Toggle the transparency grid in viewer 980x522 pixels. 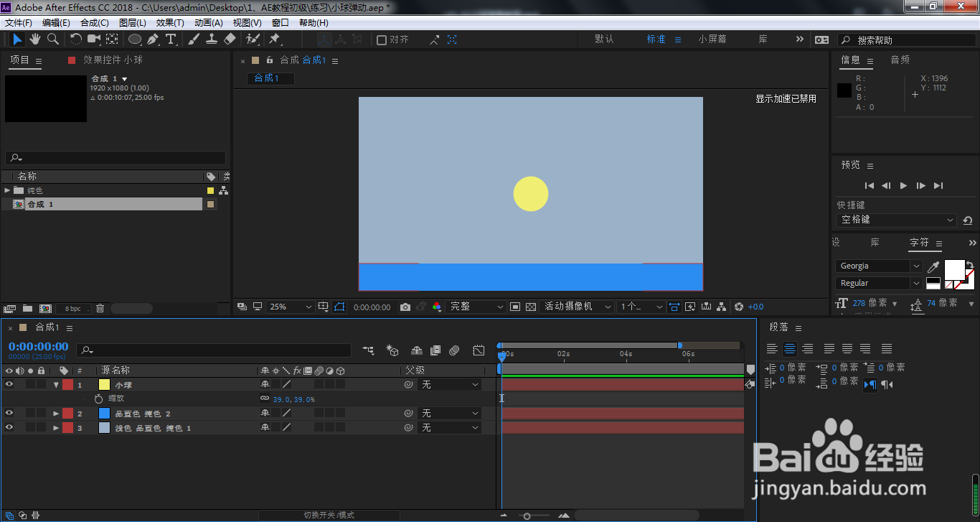(531, 307)
